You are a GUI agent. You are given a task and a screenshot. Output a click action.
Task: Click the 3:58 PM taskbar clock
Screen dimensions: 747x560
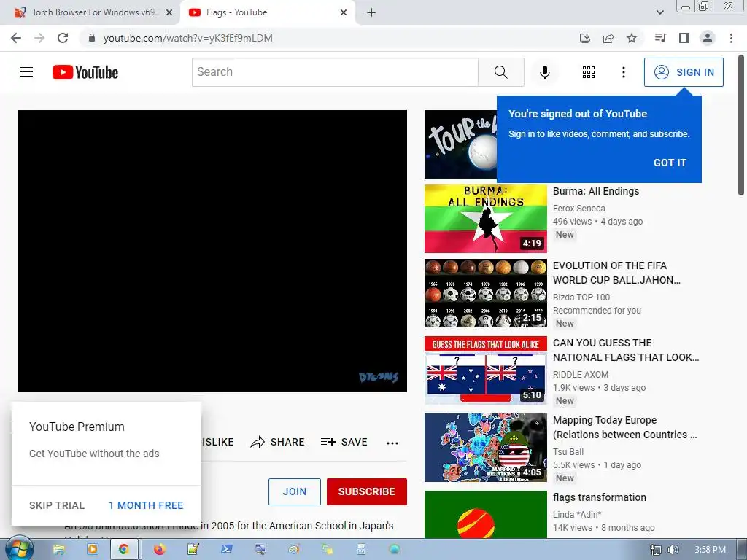point(710,550)
